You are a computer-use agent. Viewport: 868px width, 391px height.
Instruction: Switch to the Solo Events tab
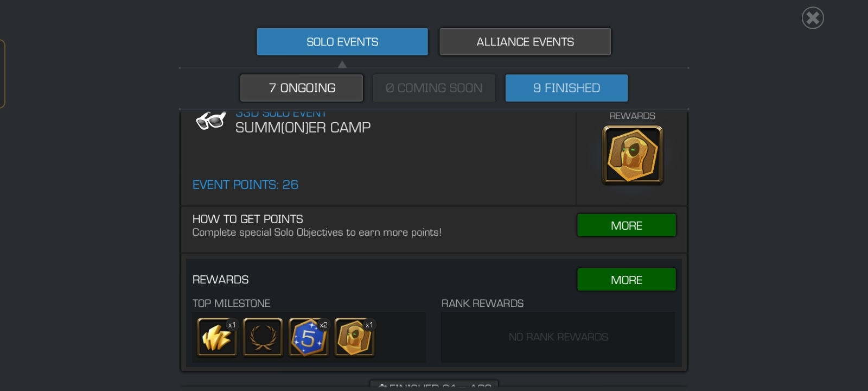[x=342, y=42]
